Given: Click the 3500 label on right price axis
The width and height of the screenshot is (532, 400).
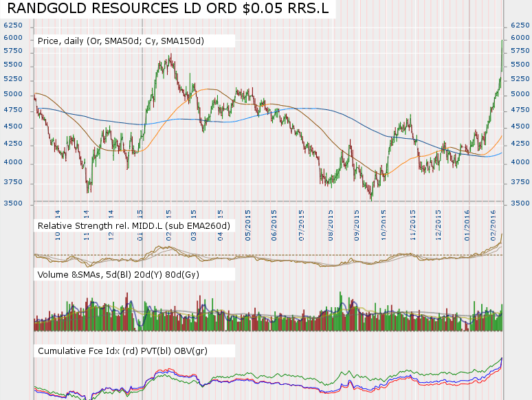Looking at the screenshot, I should pos(519,203).
